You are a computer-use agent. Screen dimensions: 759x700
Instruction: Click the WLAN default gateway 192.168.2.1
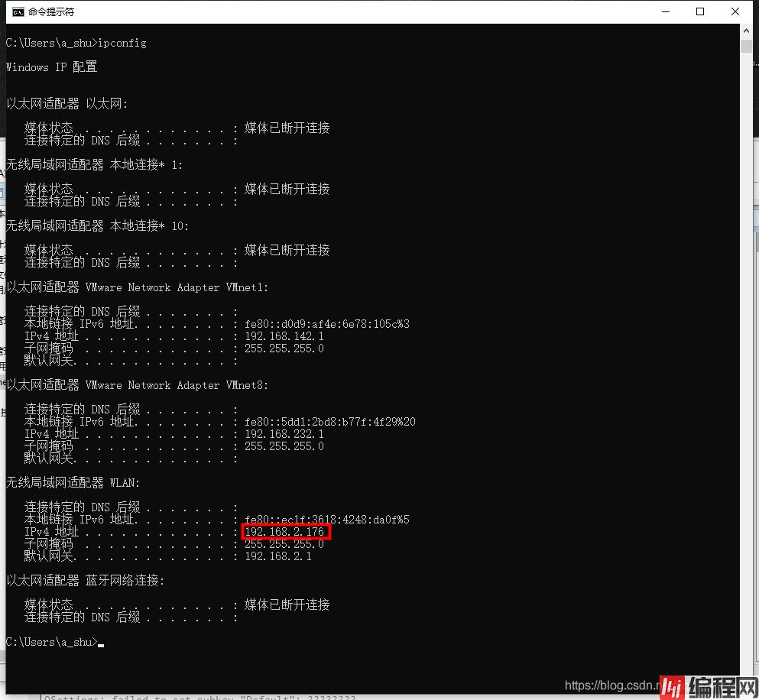point(277,556)
